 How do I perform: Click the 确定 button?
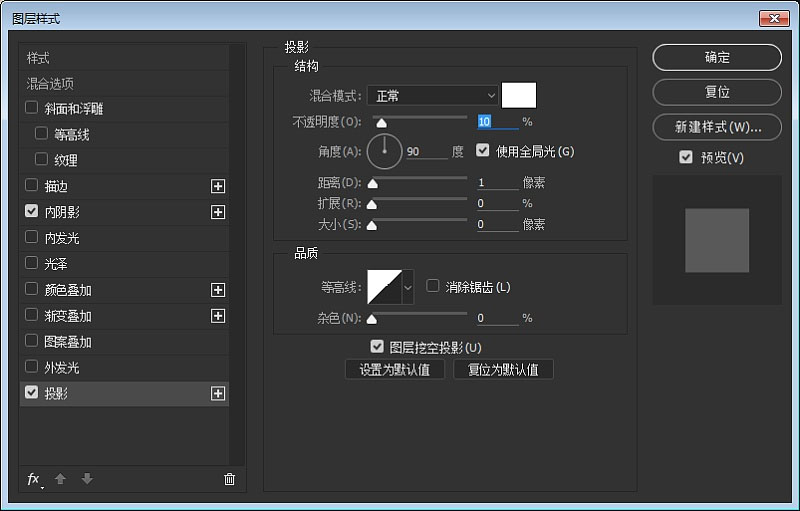click(x=717, y=58)
